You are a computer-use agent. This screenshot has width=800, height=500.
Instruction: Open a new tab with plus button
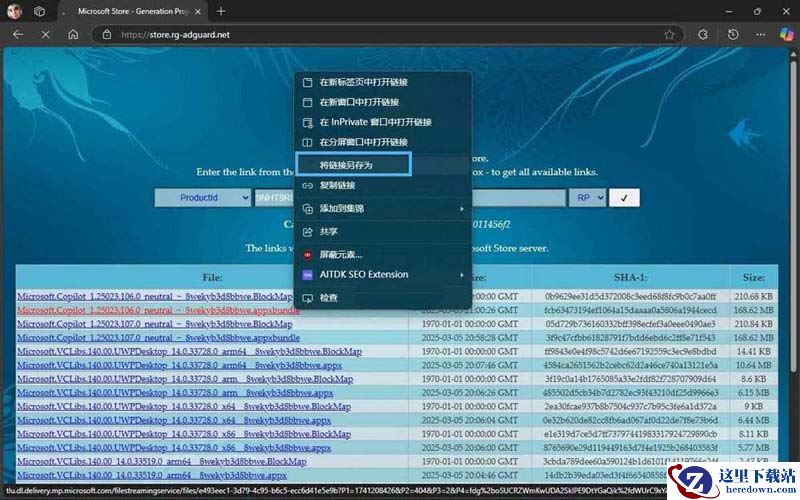tap(221, 11)
